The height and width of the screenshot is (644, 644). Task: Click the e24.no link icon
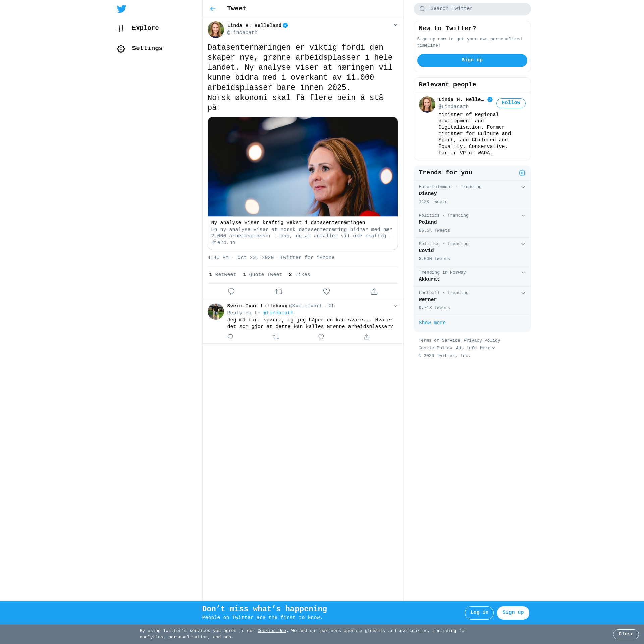214,242
